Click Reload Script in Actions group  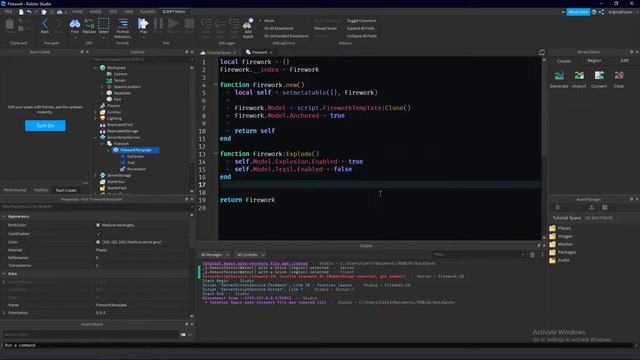click(325, 28)
